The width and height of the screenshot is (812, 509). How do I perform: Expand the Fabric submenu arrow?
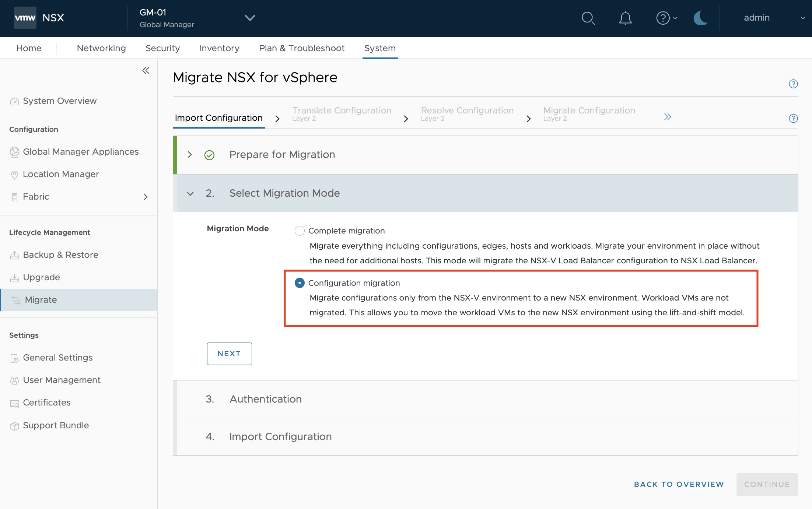(x=146, y=197)
